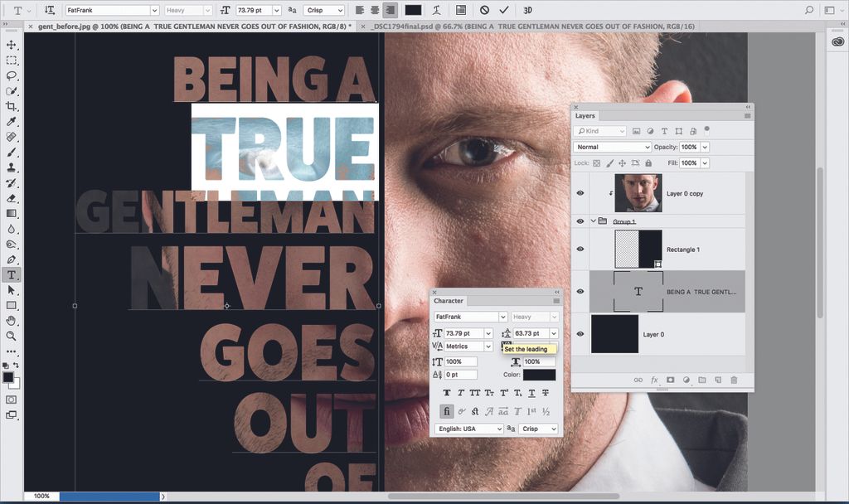Hide the Layer 0 copy layer

click(x=580, y=192)
